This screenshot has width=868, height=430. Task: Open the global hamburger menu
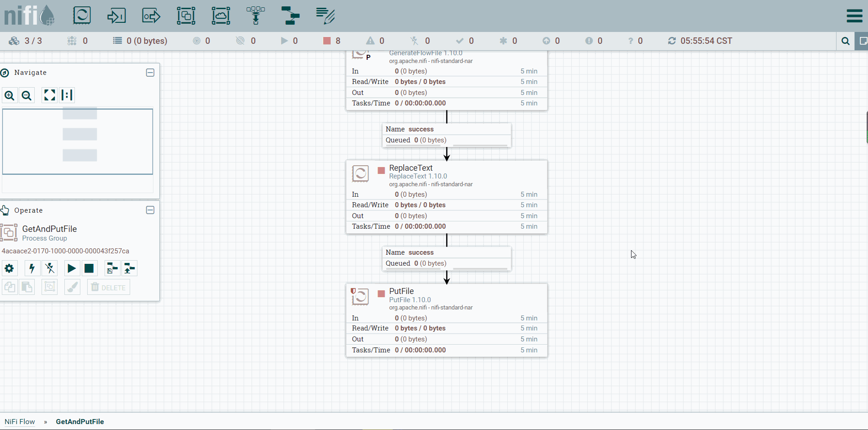point(854,16)
